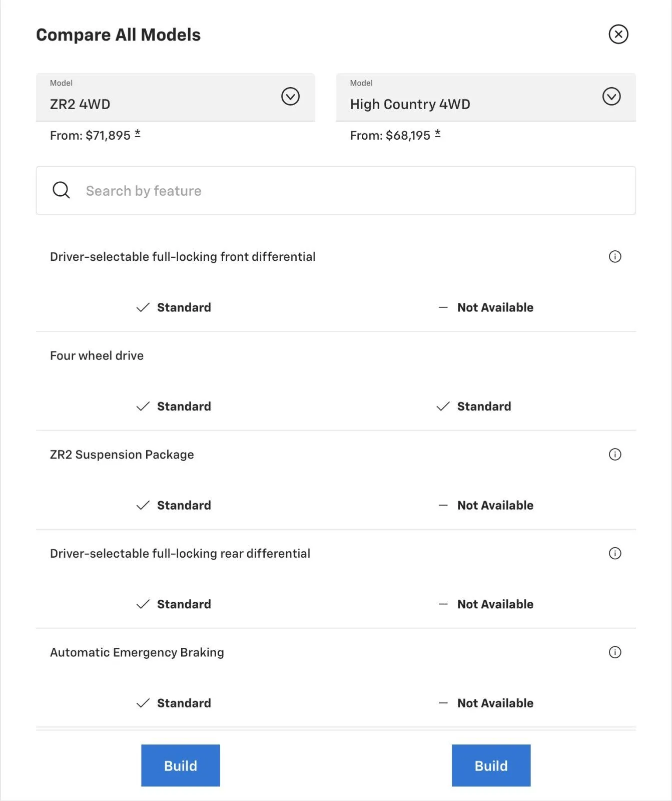672x801 pixels.
Task: Show info for ZR2 Suspension Package
Action: [x=615, y=454]
